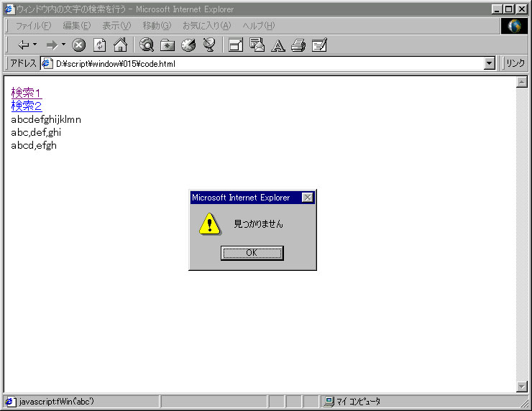The image size is (532, 411).
Task: Click the Stop loading icon
Action: coord(78,45)
